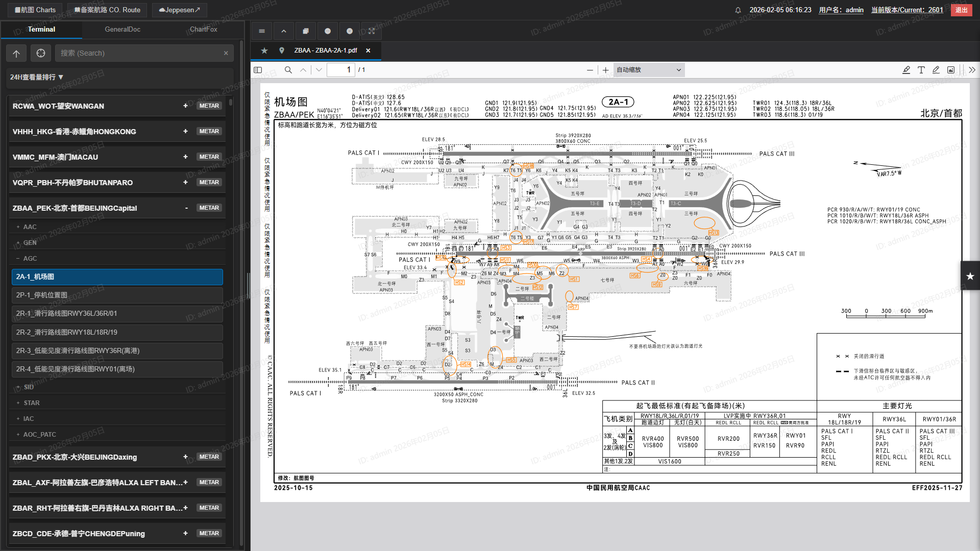Select the draw pencil tool
This screenshot has height=551, width=980.
click(936, 70)
